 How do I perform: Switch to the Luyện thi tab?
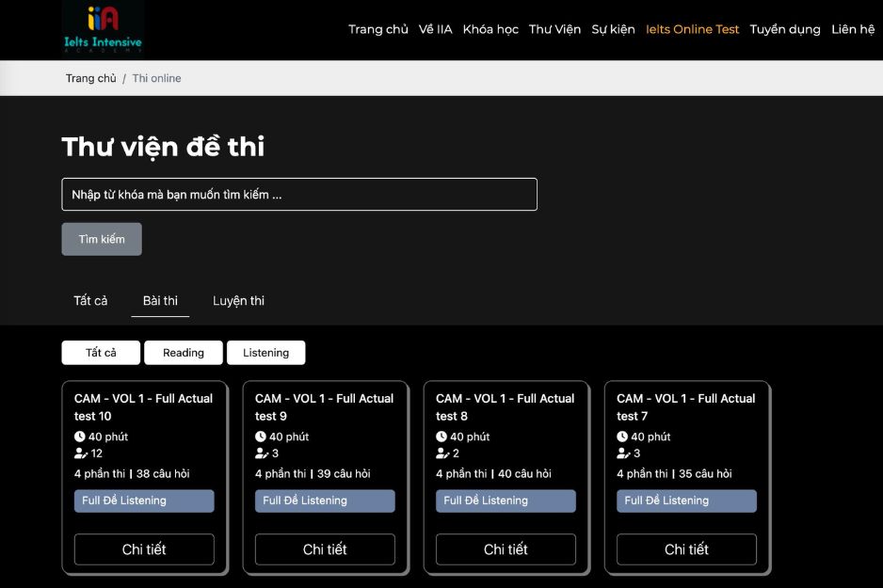point(238,300)
